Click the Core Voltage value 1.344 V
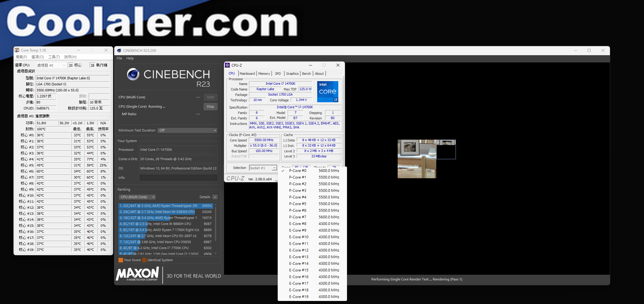Viewport: 644px width, 304px height. pyautogui.click(x=301, y=100)
